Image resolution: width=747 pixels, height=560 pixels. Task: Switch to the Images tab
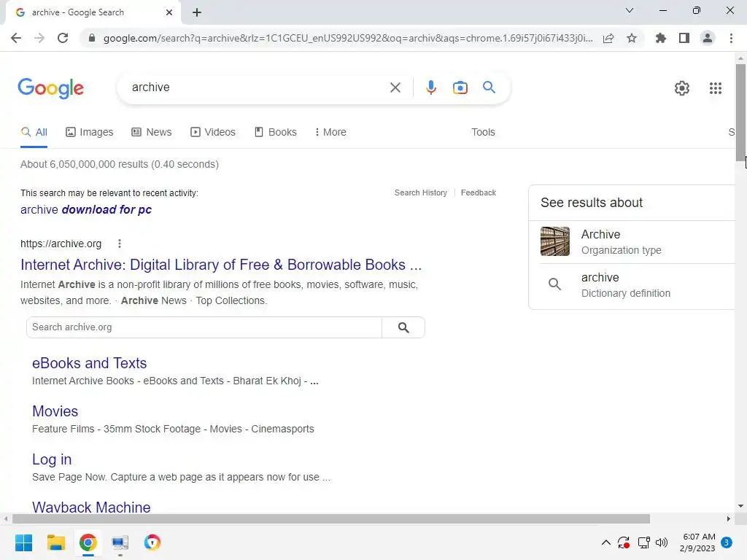coord(90,132)
